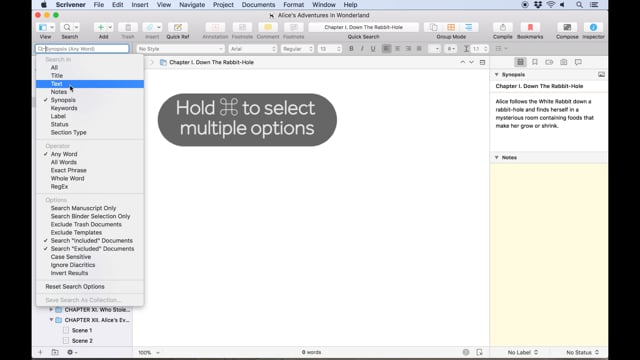Go to previous document arrow
The height and width of the screenshot is (360, 640).
tap(462, 62)
